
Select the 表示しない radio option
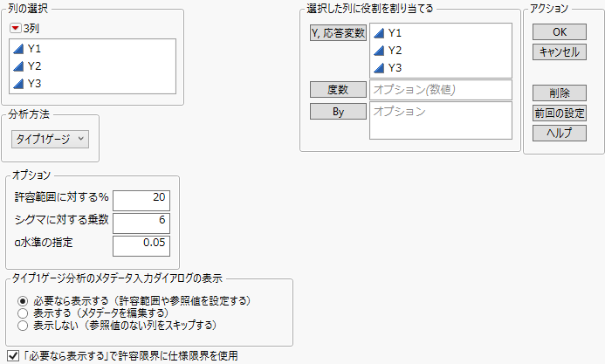[x=23, y=326]
